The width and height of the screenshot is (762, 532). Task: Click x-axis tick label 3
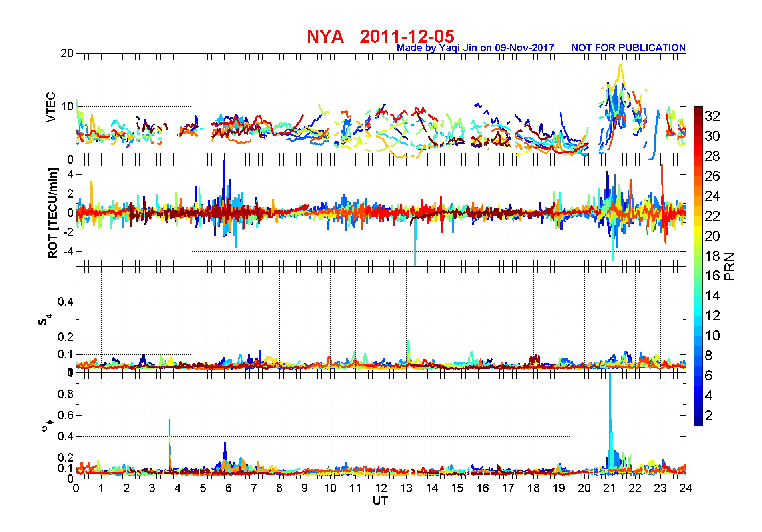pos(152,488)
